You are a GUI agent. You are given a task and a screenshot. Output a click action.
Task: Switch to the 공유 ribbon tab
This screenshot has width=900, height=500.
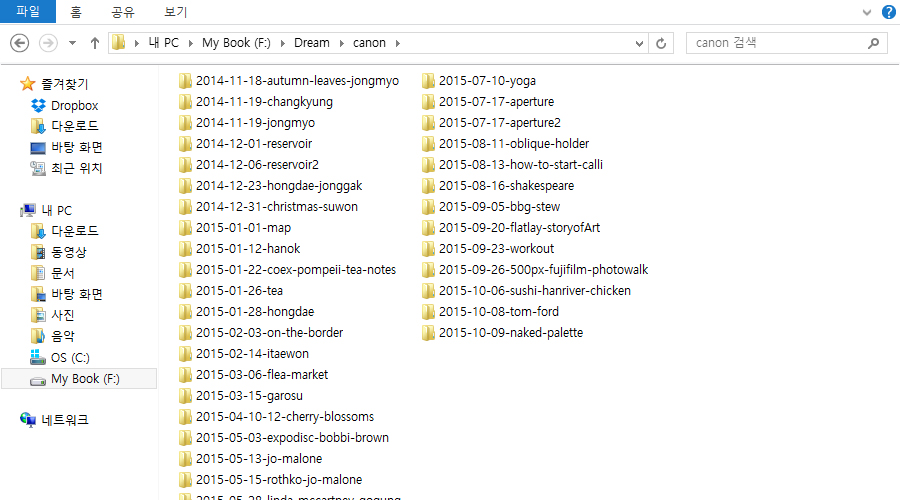click(x=123, y=12)
